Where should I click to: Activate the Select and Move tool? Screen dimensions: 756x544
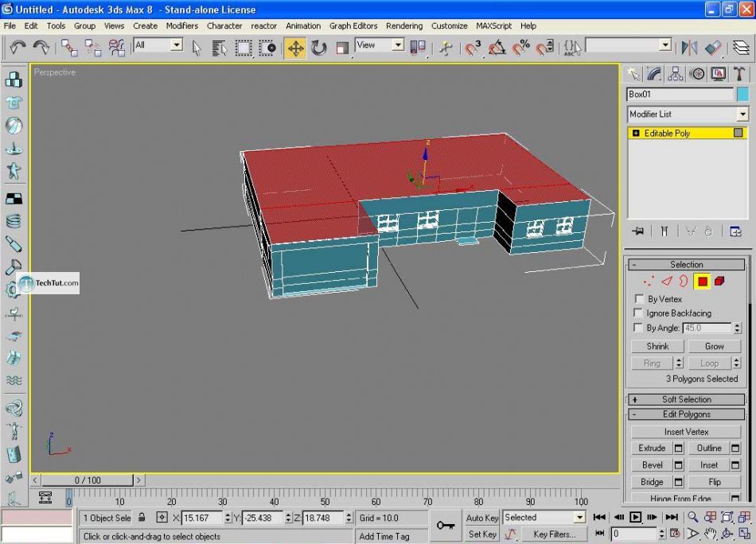point(295,49)
